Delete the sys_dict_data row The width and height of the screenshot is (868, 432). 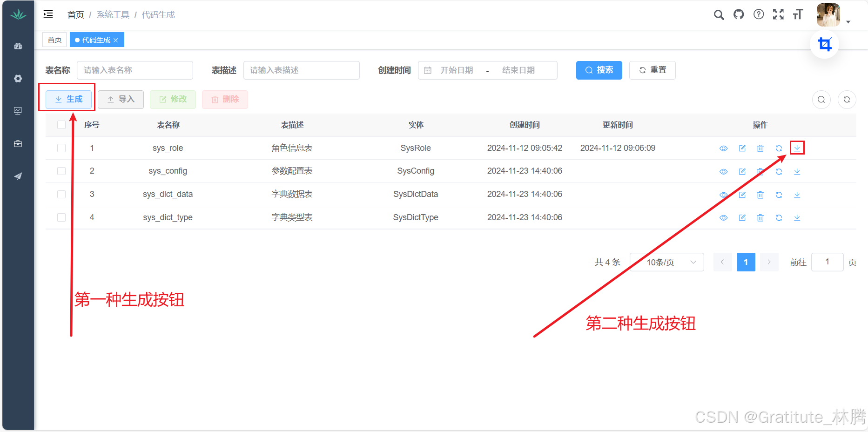tap(760, 195)
